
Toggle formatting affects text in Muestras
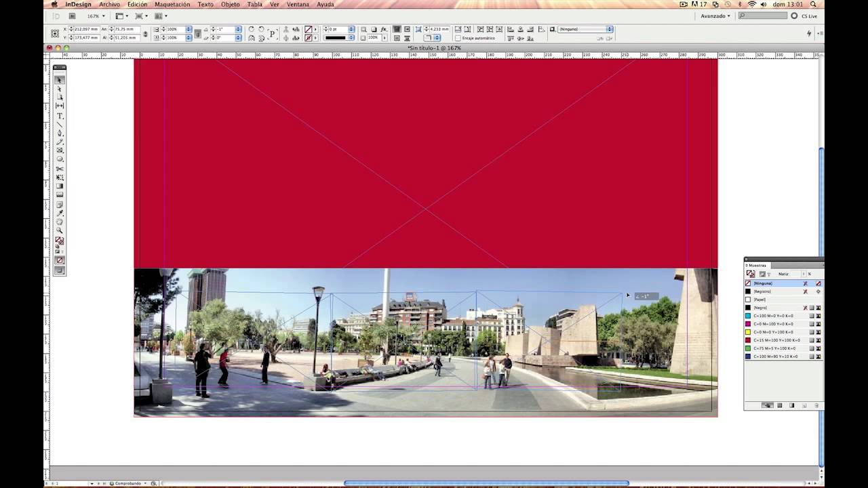769,274
